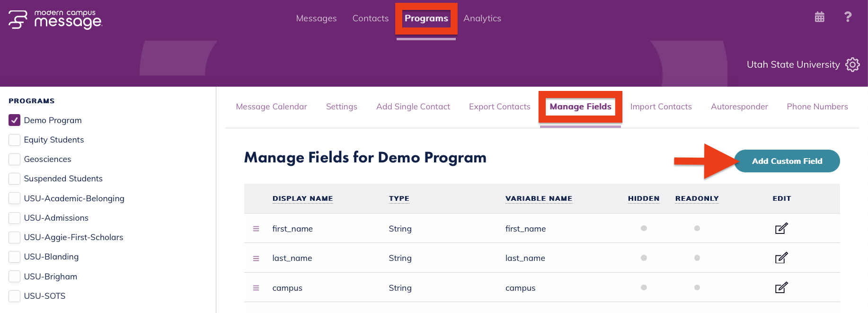This screenshot has height=313, width=868.
Task: Open the settings gear beside Utah State University
Action: point(852,64)
